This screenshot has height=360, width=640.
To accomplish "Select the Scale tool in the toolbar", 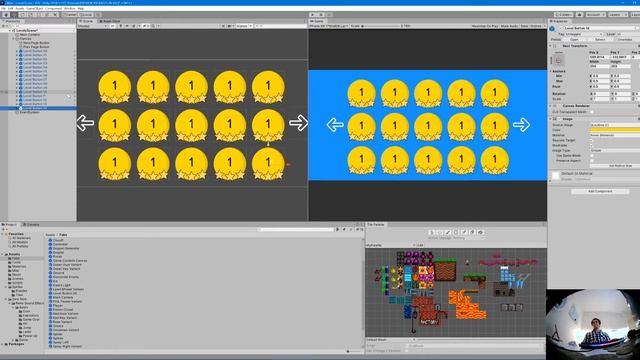I will pyautogui.click(x=30, y=15).
